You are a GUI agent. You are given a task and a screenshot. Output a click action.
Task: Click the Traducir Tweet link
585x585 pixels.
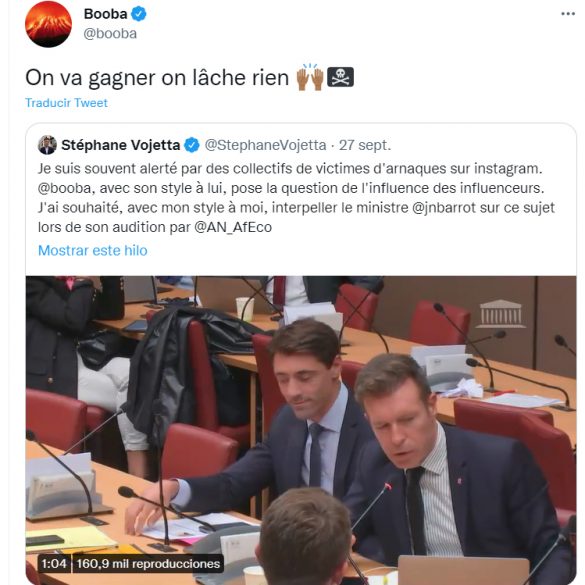point(66,103)
